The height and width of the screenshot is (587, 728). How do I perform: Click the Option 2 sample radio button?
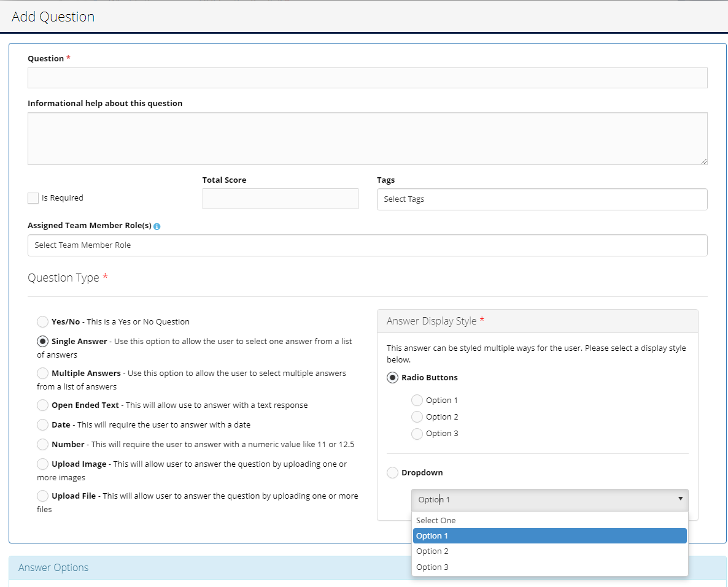click(x=417, y=416)
